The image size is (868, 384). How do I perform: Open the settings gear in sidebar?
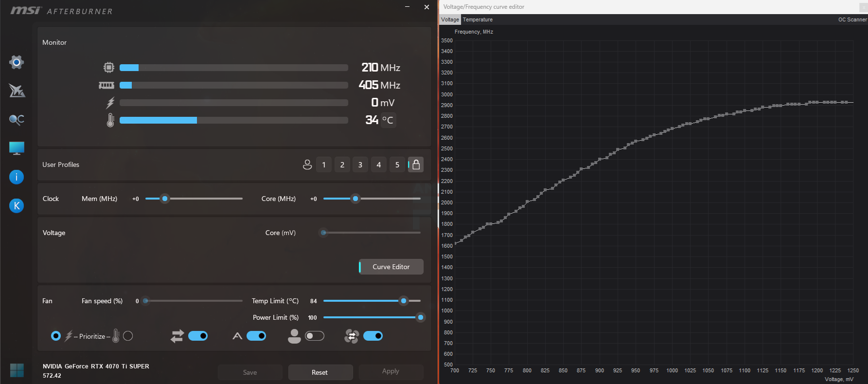pyautogui.click(x=17, y=62)
